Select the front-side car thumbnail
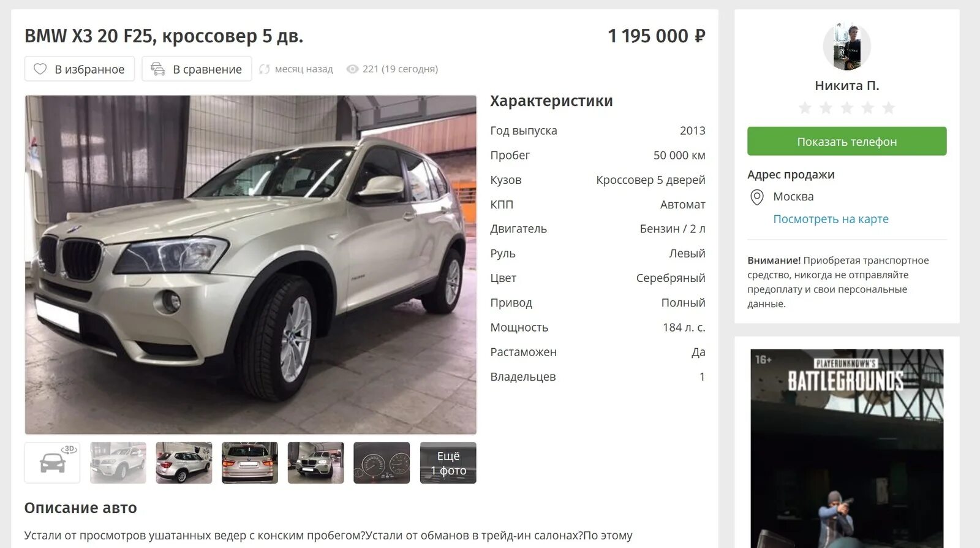 [x=118, y=463]
